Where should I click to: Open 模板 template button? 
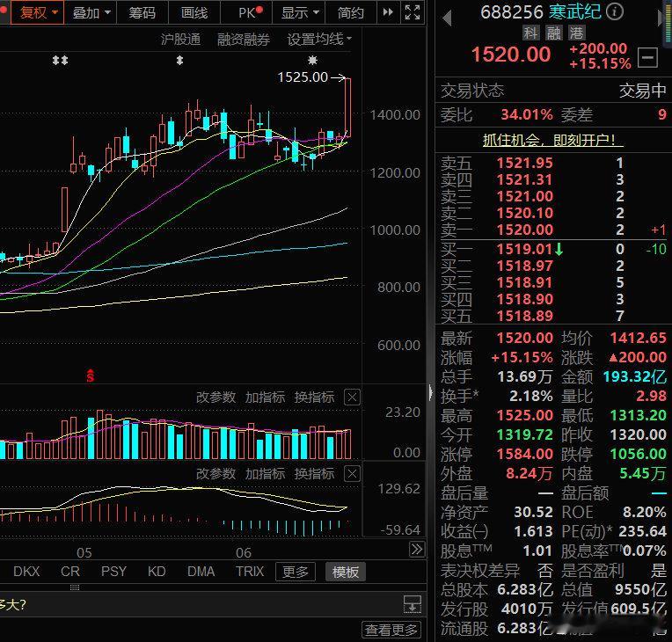click(x=346, y=572)
